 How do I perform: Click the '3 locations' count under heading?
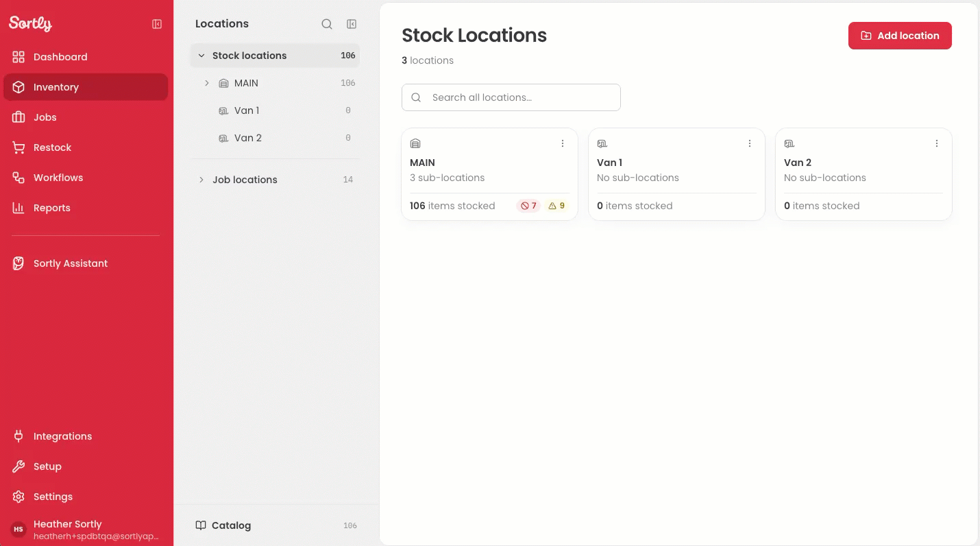[428, 60]
